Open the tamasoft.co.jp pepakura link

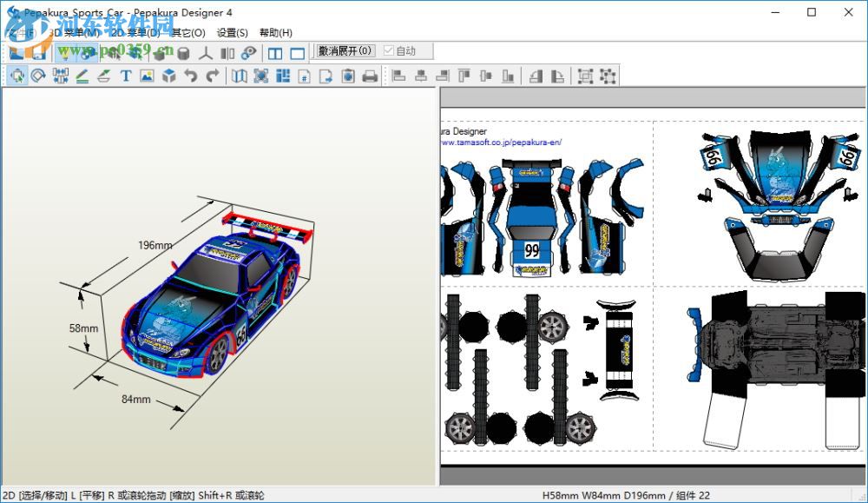(502, 142)
